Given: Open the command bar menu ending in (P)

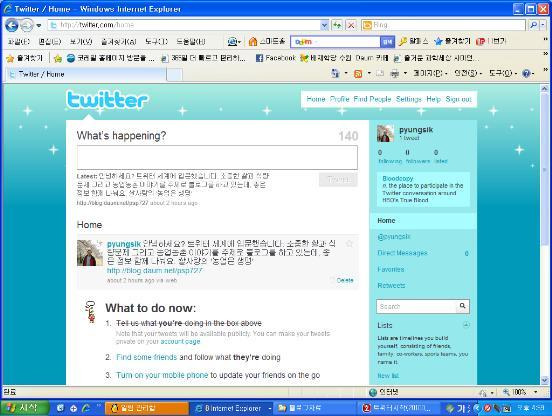Looking at the screenshot, I should pyautogui.click(x=429, y=74).
